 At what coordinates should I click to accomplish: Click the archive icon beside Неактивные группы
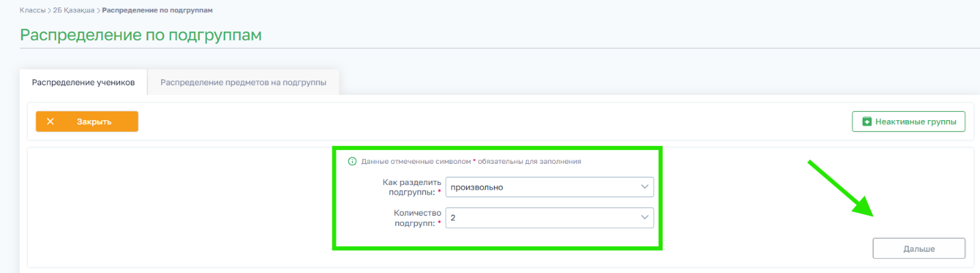tap(867, 121)
